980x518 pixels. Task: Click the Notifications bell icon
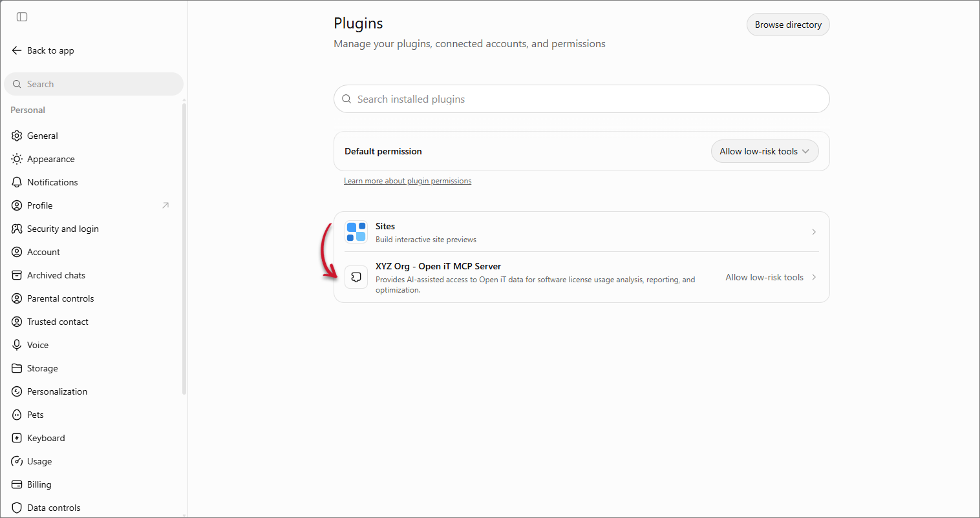coord(17,182)
